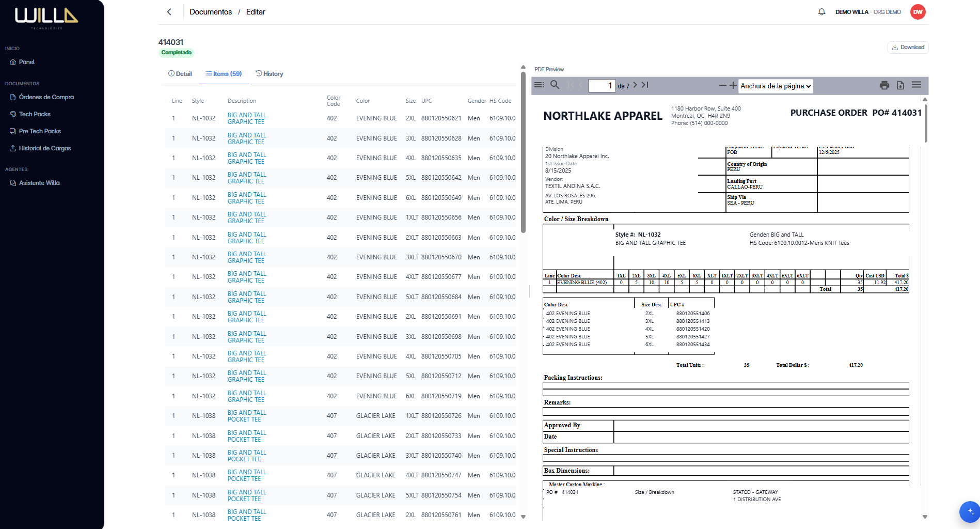Go back with the left chevron
The width and height of the screenshot is (980, 529).
(x=169, y=12)
